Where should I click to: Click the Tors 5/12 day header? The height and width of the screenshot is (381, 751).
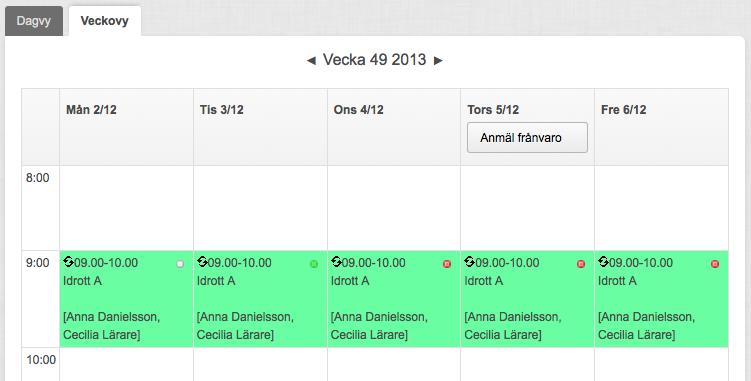click(x=493, y=110)
